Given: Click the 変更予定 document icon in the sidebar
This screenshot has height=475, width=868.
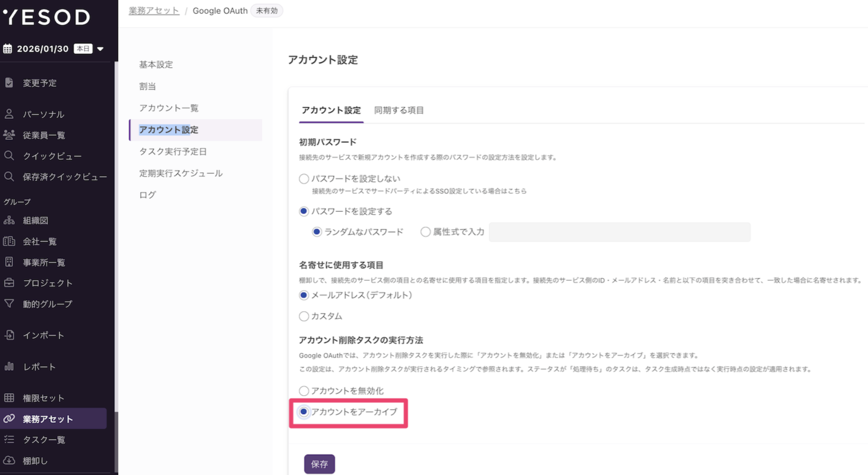Looking at the screenshot, I should (9, 83).
